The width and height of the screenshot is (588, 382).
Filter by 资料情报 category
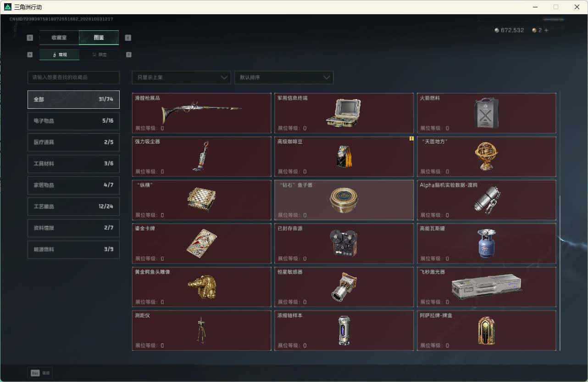tap(73, 228)
